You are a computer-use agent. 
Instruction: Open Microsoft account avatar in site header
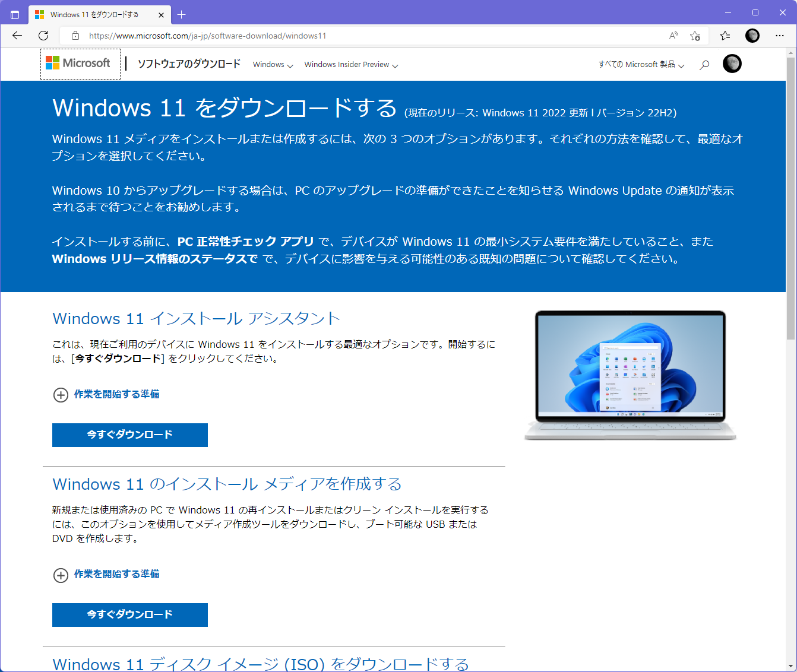[x=732, y=64]
